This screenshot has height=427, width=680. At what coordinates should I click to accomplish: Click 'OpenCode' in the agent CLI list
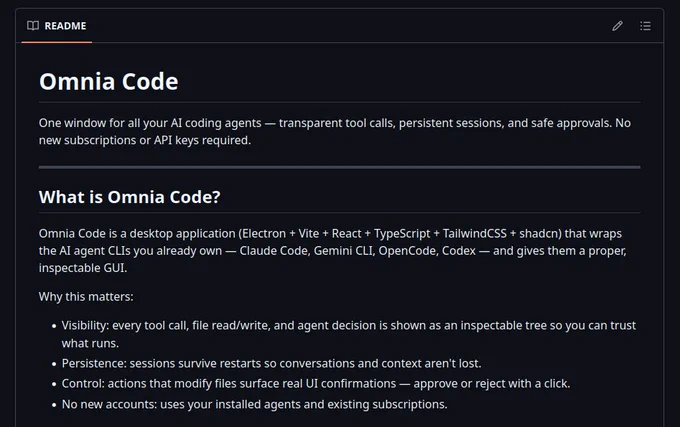[407, 251]
